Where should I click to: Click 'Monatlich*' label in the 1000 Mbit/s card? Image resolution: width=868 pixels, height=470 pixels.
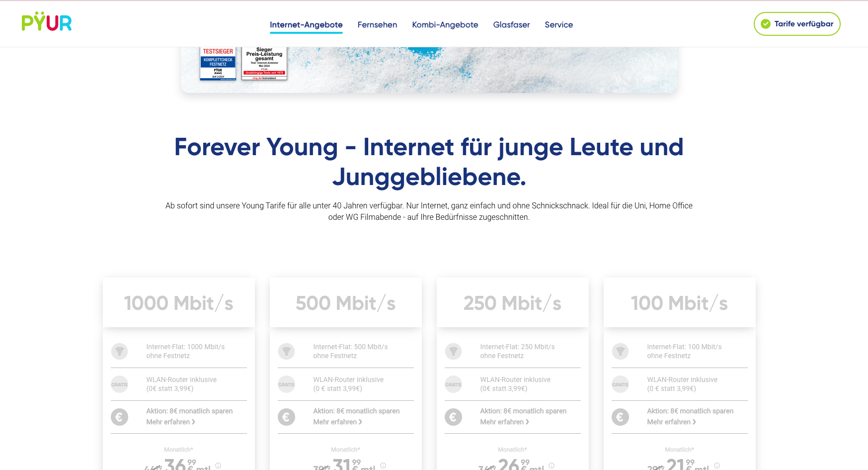(x=178, y=450)
